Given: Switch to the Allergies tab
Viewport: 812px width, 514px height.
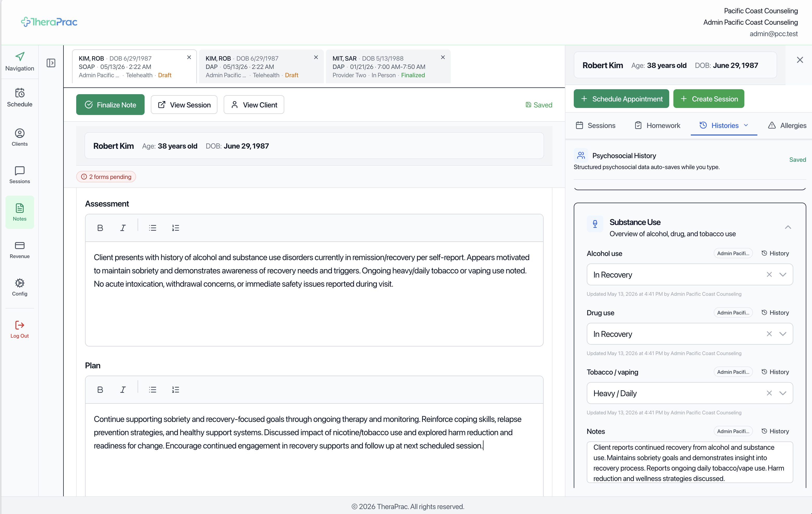Looking at the screenshot, I should tap(787, 125).
